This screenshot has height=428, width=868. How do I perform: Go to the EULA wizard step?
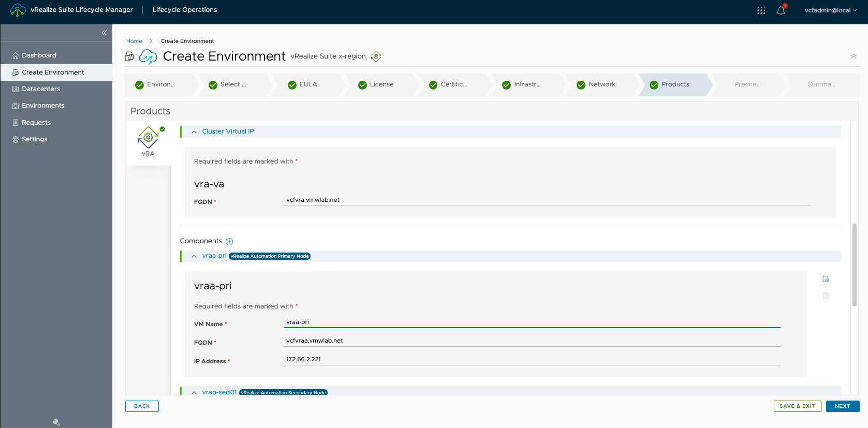(308, 84)
